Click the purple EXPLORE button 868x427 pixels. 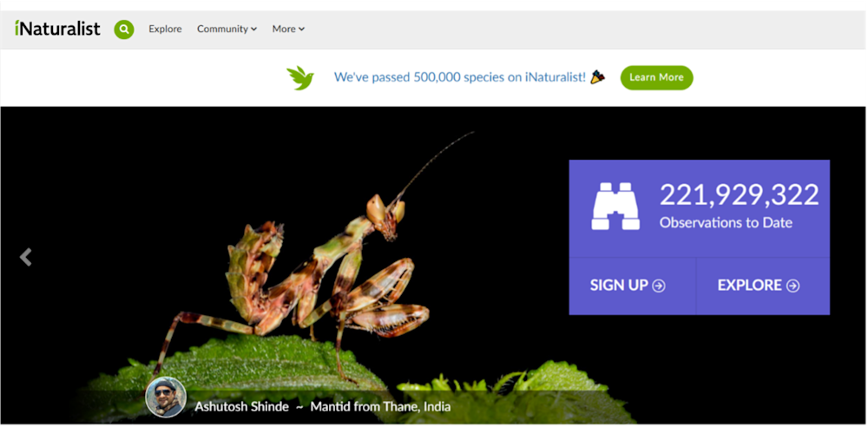[x=763, y=286]
